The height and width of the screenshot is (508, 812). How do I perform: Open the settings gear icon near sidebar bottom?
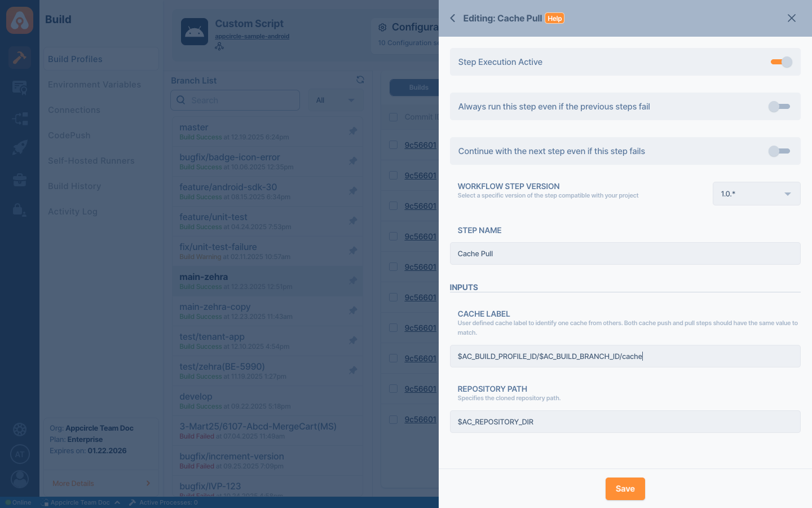(20, 430)
